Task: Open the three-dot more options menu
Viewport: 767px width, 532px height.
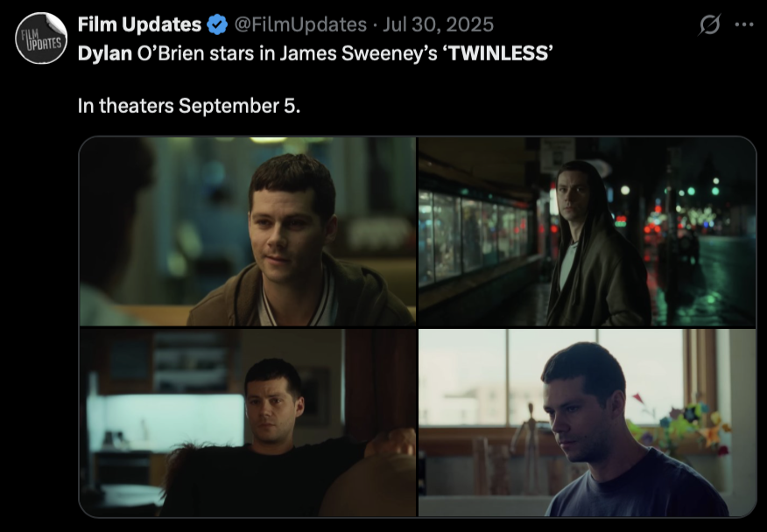Action: pyautogui.click(x=744, y=24)
